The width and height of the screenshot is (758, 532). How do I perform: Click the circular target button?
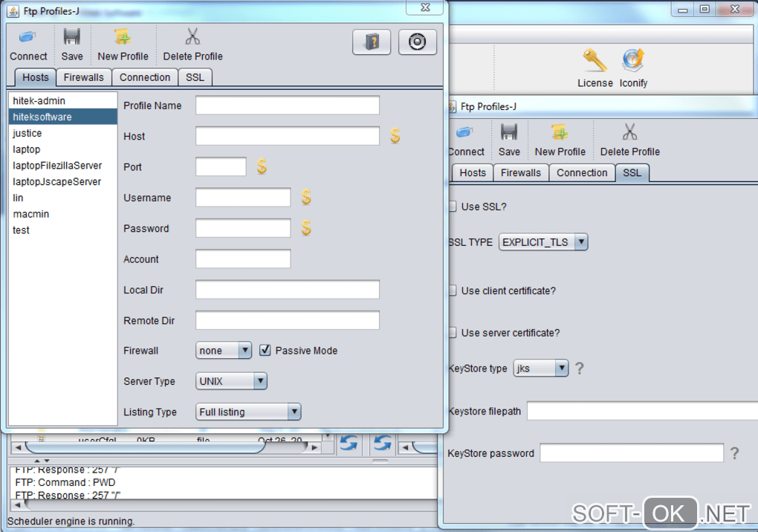[x=417, y=42]
